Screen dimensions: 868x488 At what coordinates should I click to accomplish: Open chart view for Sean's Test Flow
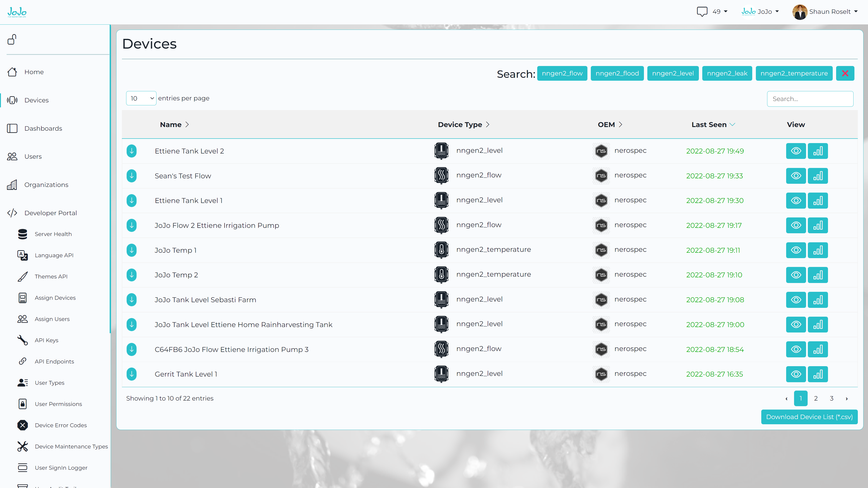[817, 176]
